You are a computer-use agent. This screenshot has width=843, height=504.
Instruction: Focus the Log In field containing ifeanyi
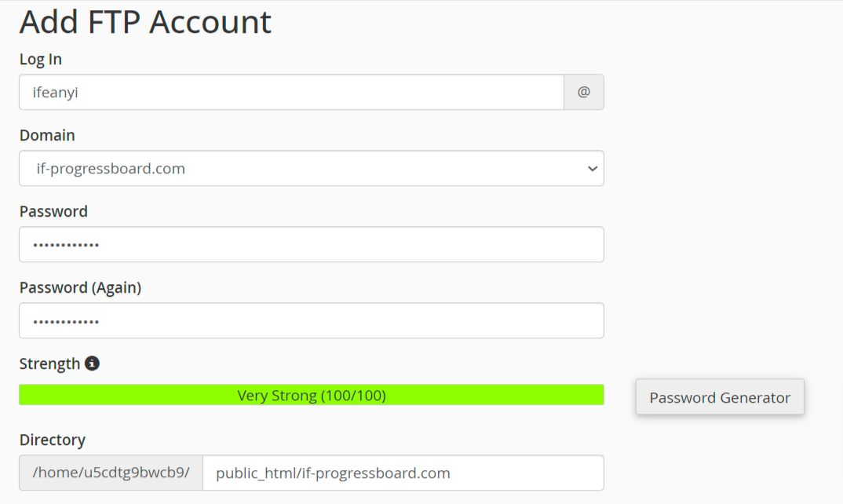pyautogui.click(x=290, y=92)
